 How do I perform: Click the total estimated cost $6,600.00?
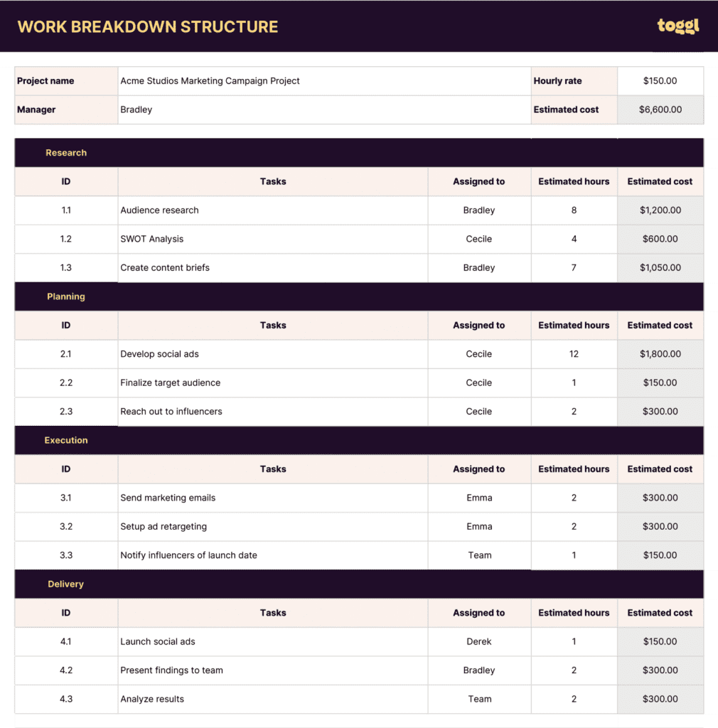tap(660, 109)
